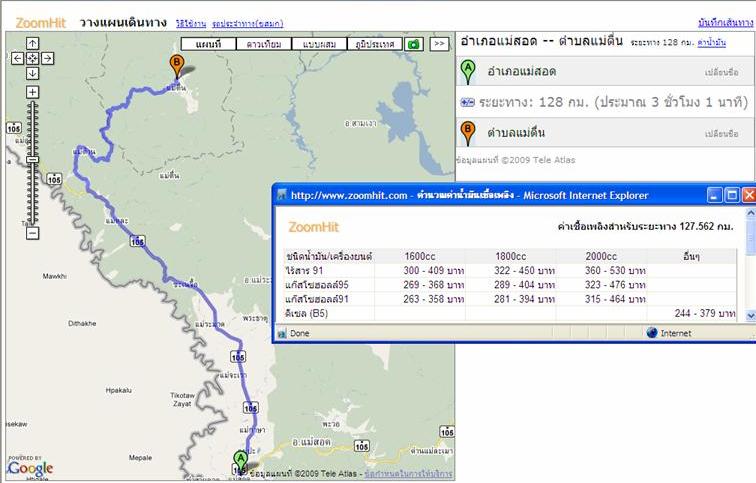Pan the map right with the arrow button
Image resolution: width=756 pixels, height=483 pixels.
(x=47, y=58)
